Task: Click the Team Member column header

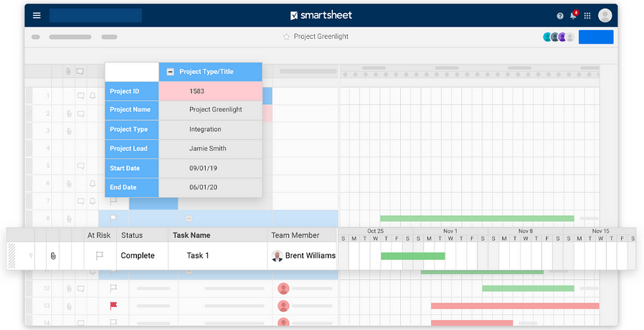Action: (302, 235)
